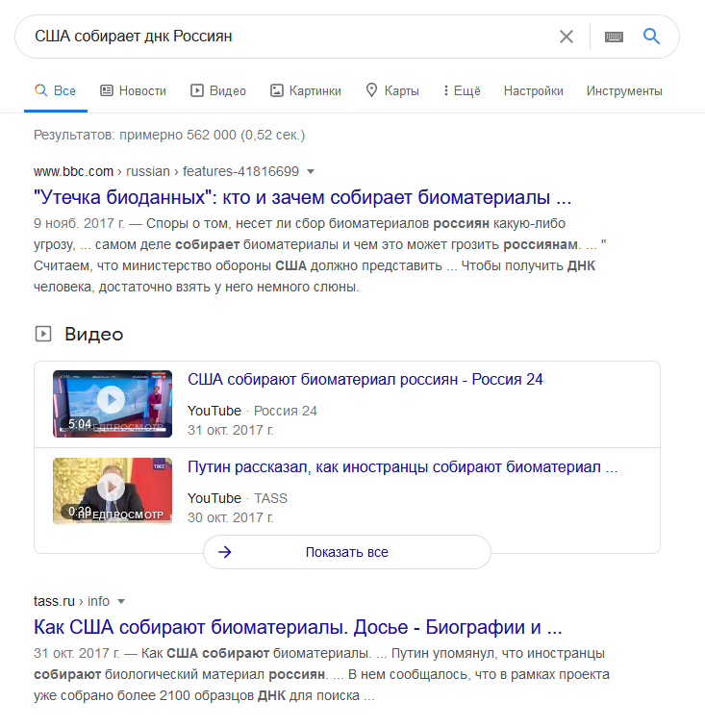Image resolution: width=705 pixels, height=728 pixels.
Task: Click the '31 окт. 2017 г.' date under Россия 24 video
Action: (x=231, y=431)
